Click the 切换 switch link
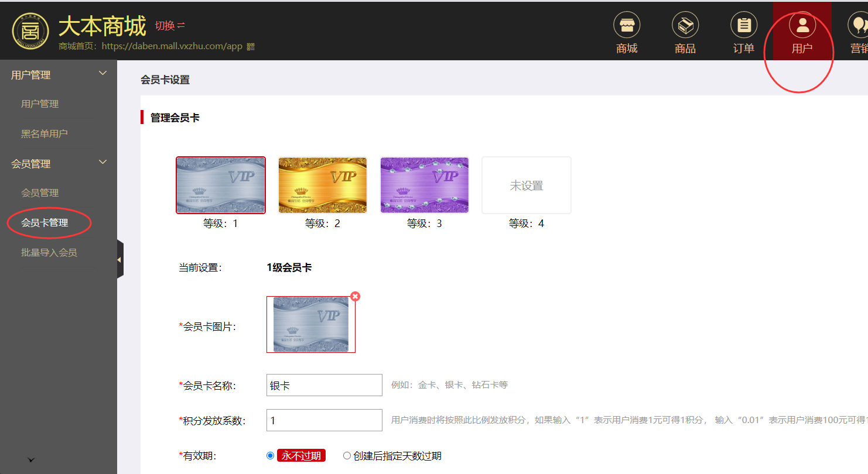This screenshot has width=868, height=474. click(169, 26)
